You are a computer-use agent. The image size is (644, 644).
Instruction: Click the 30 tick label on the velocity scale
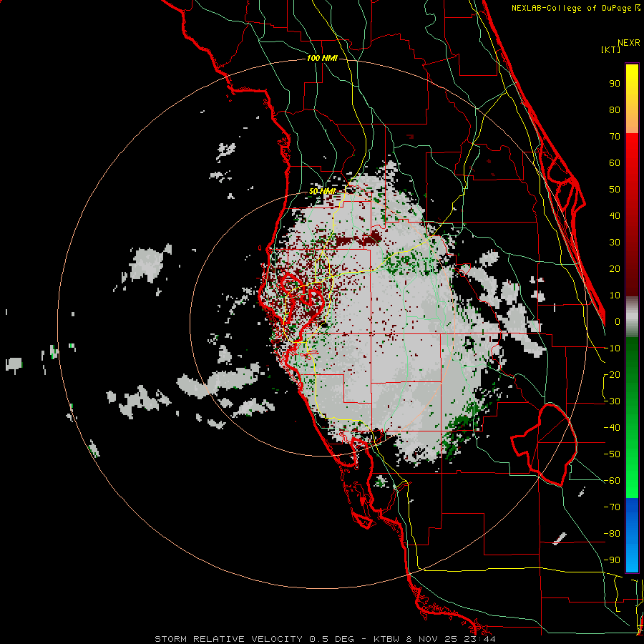(x=615, y=243)
